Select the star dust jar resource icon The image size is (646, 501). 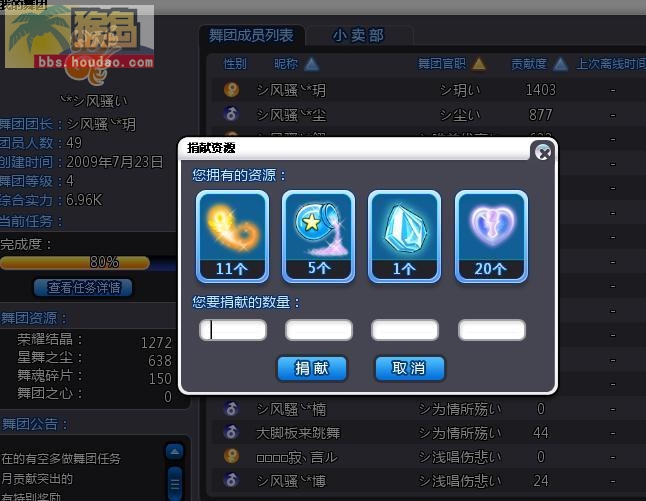coord(318,236)
